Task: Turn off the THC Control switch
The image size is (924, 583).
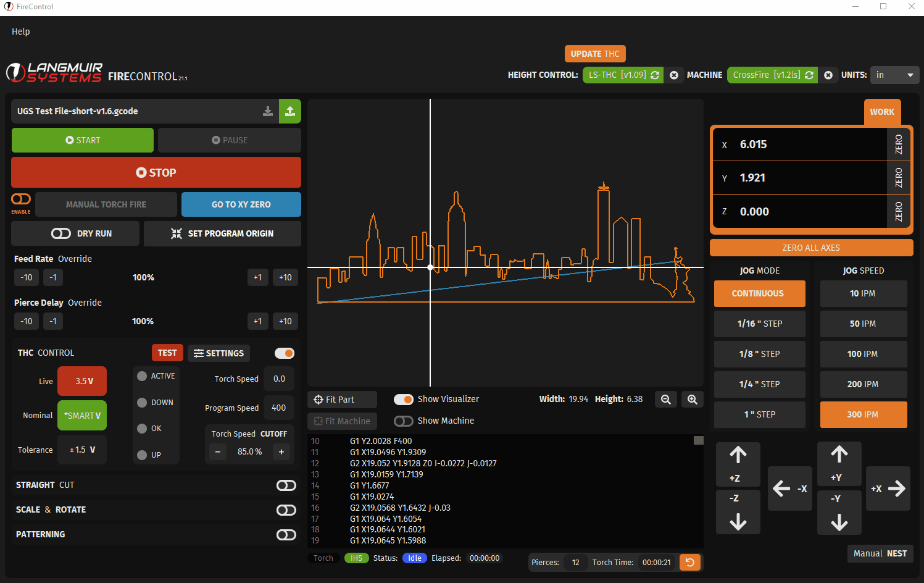Action: tap(285, 353)
